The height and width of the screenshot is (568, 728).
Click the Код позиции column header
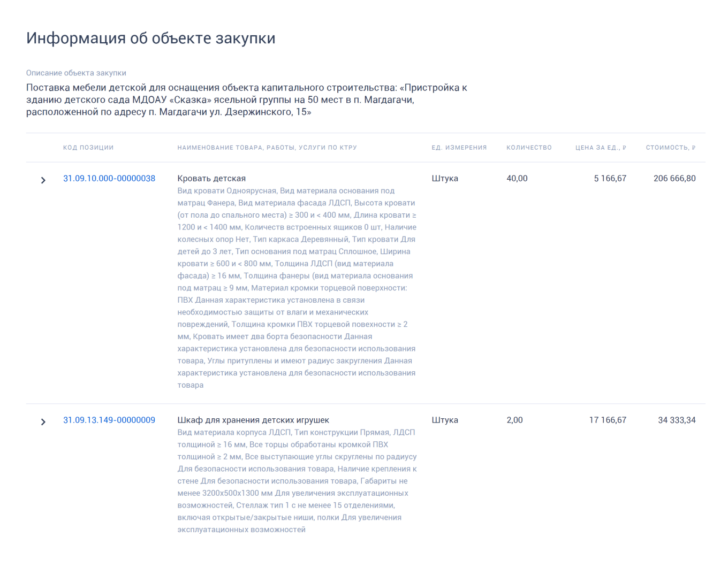[88, 148]
